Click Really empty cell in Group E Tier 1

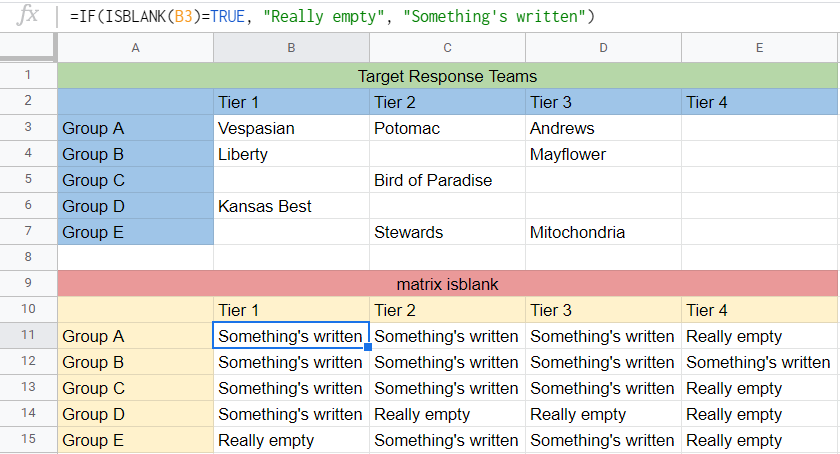coord(291,440)
